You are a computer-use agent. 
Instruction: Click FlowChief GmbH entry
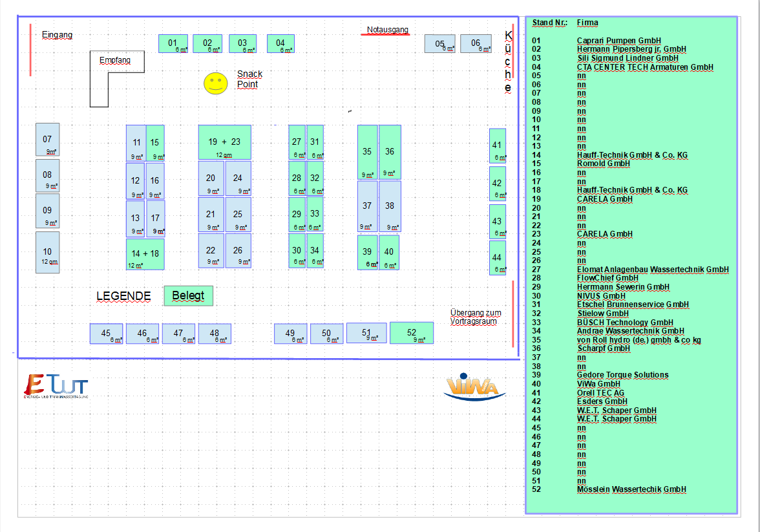[x=607, y=278]
